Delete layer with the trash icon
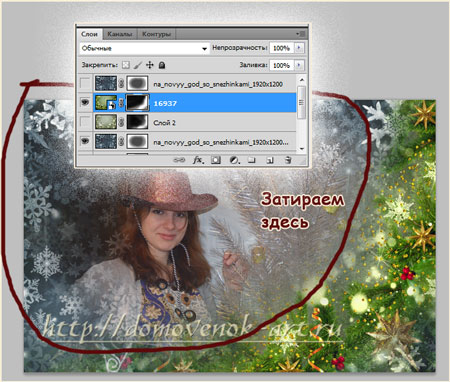The image size is (450, 382). (288, 160)
